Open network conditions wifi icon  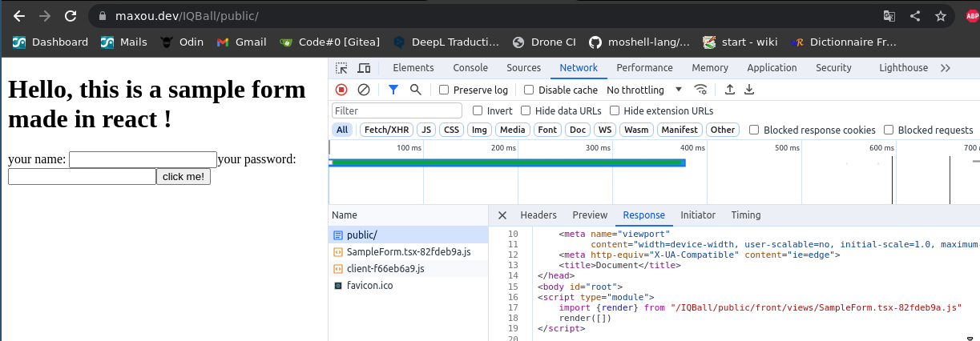click(x=701, y=90)
